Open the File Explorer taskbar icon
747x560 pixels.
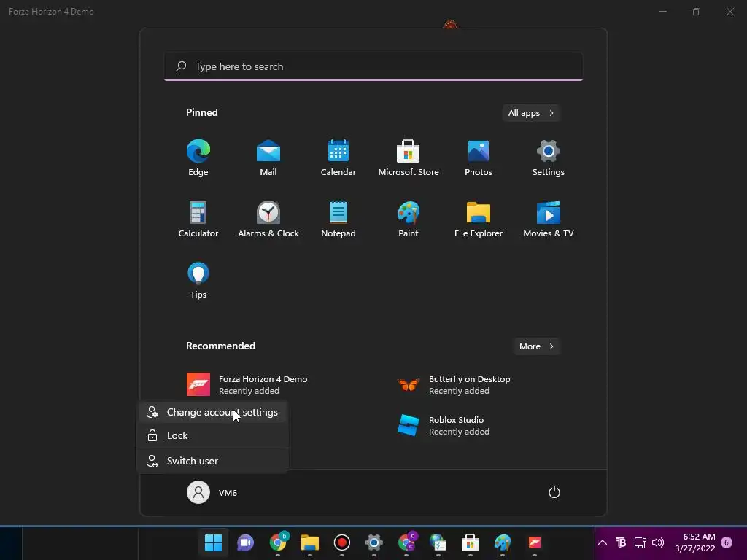pyautogui.click(x=309, y=542)
